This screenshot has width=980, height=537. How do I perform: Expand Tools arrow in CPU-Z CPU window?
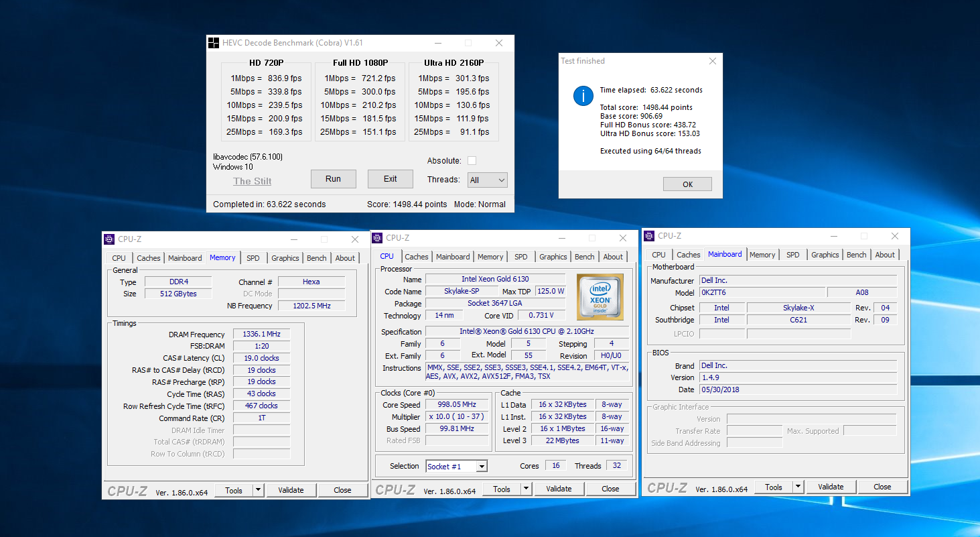click(x=526, y=489)
